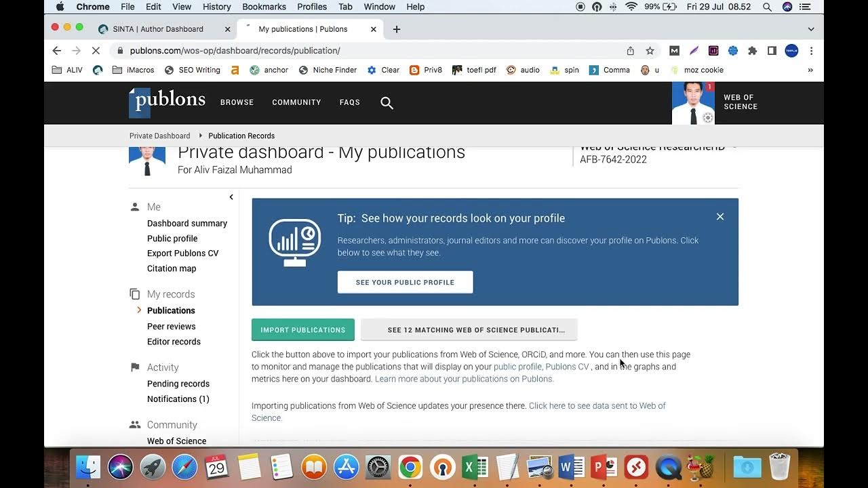
Task: Open the Profiles menu
Action: pos(312,7)
